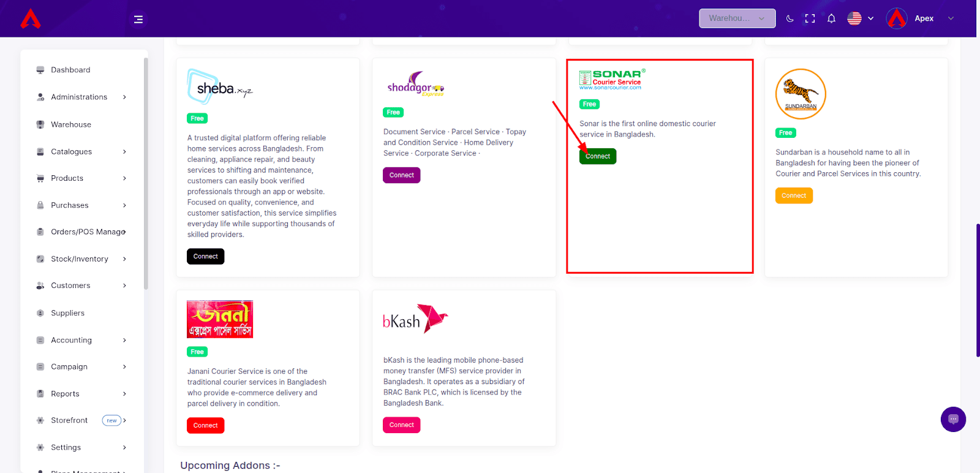
Task: Click the Shodagor Express logo
Action: tap(415, 85)
